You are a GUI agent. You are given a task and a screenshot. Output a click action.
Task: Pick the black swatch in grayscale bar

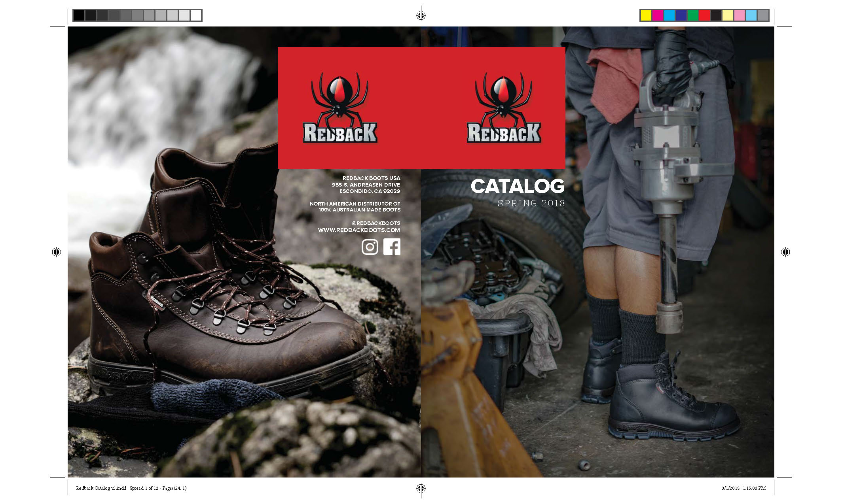point(79,15)
